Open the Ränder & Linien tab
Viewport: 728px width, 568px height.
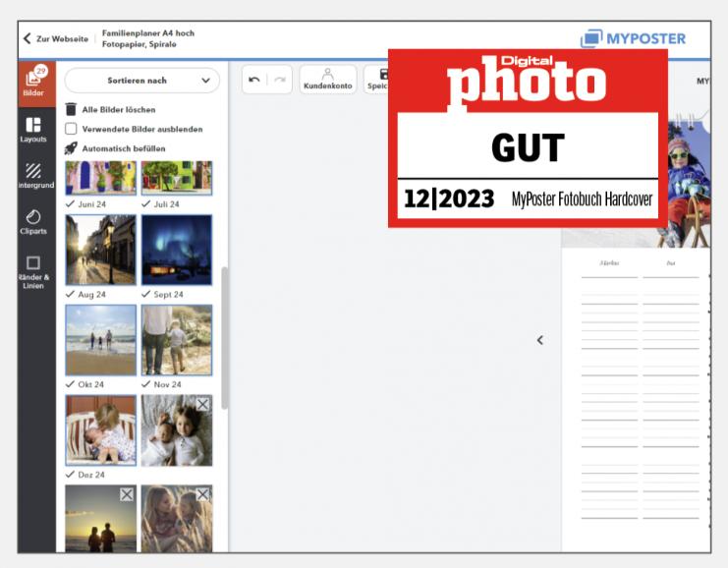pyautogui.click(x=33, y=272)
